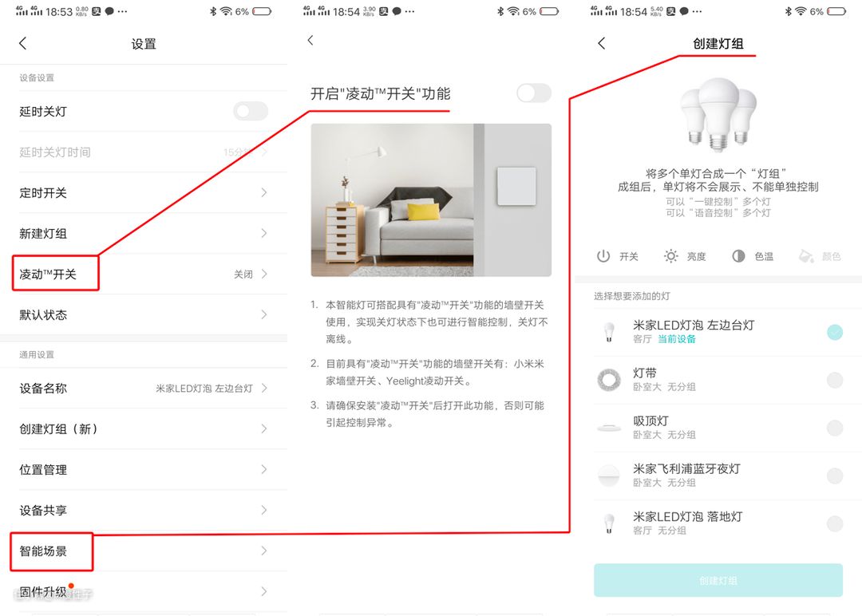Expand 位置管理 chevron arrow
This screenshot has height=616, width=862.
coord(264,470)
